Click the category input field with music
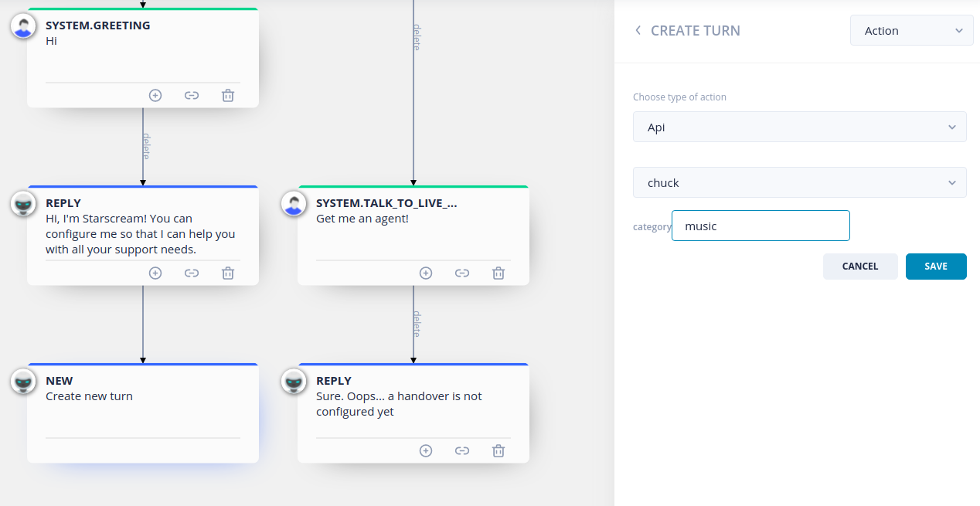This screenshot has width=980, height=506. [x=761, y=226]
